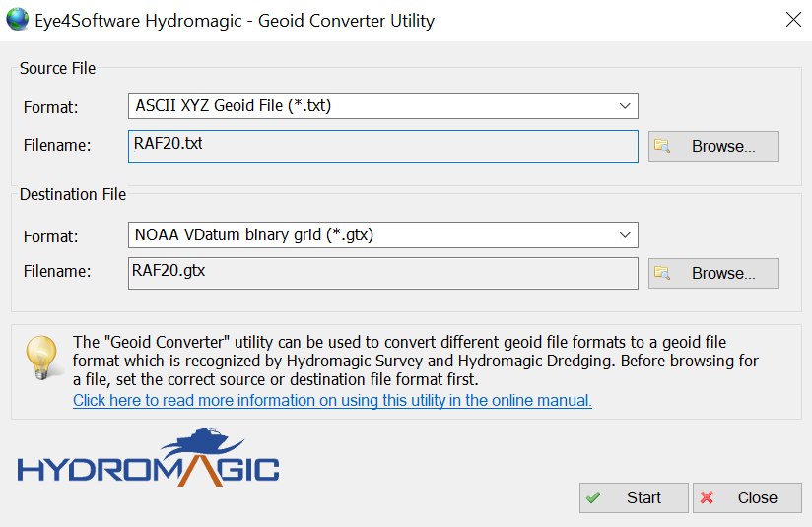
Task: Focus the destination Filename field RAF20.gtx
Action: [x=382, y=273]
